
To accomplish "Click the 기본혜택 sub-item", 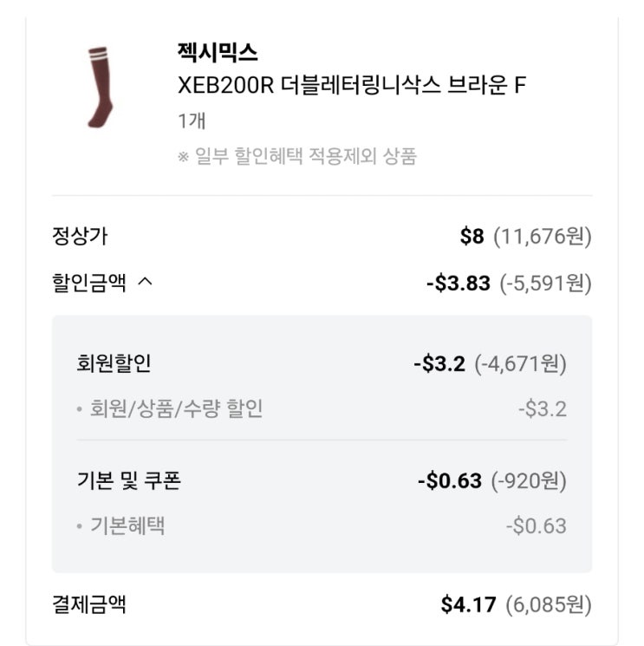I will (x=127, y=525).
